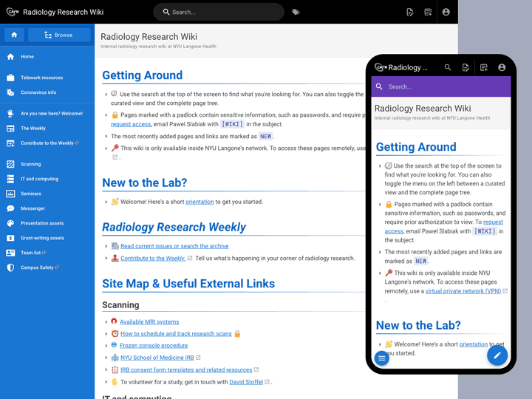
Task: Click 'Site Map & Useful External Links' heading
Action: [x=188, y=283]
